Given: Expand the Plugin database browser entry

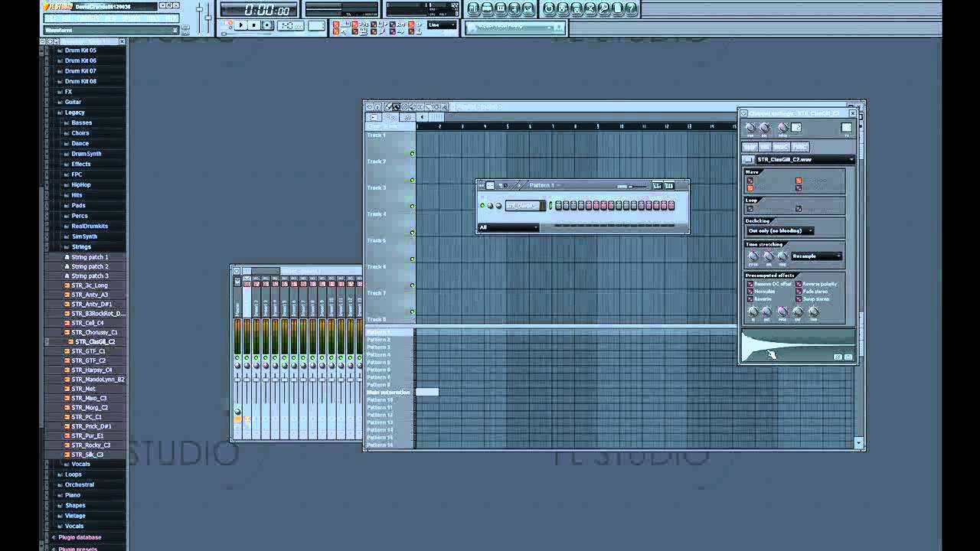Looking at the screenshot, I should [80, 537].
